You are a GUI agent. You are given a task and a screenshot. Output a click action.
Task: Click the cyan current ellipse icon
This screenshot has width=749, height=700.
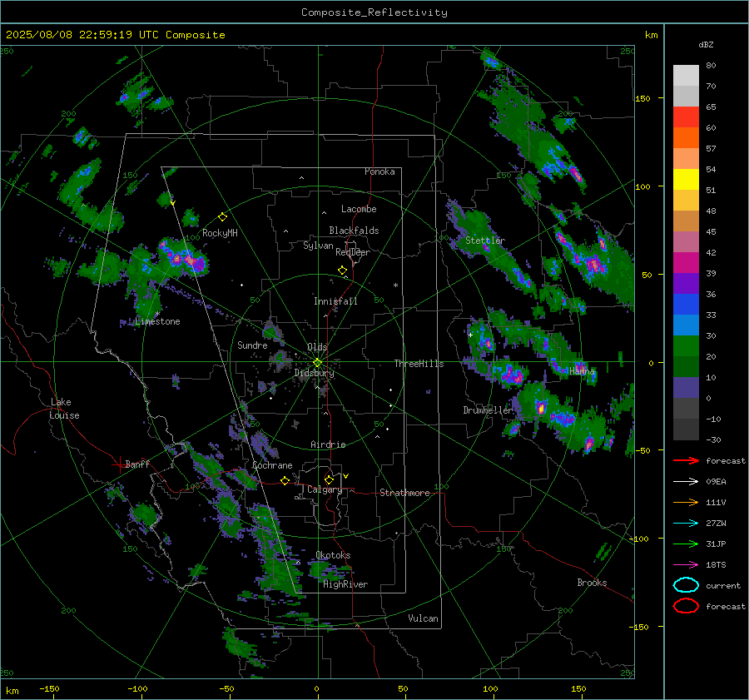[x=686, y=585]
